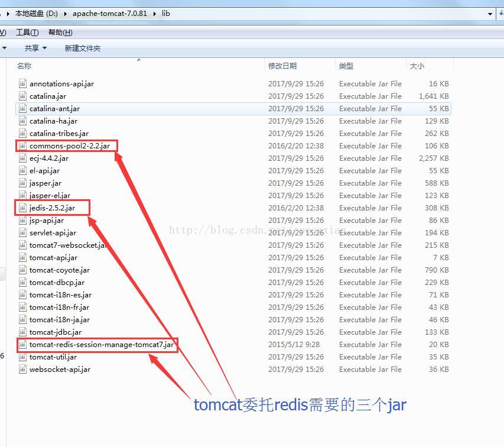Click the commons-pool2-2.2.jar file icon
504x447 pixels.
pos(22,146)
